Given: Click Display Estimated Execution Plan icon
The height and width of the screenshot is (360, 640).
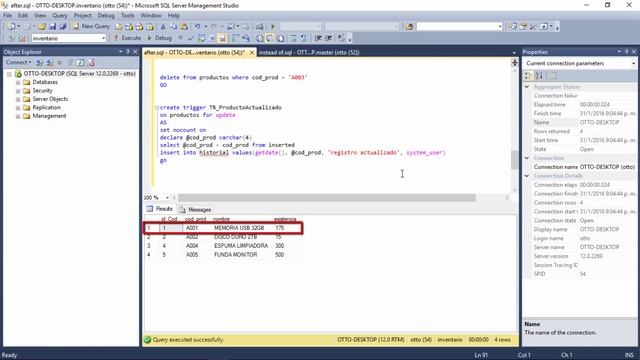Looking at the screenshot, I should coord(201,38).
